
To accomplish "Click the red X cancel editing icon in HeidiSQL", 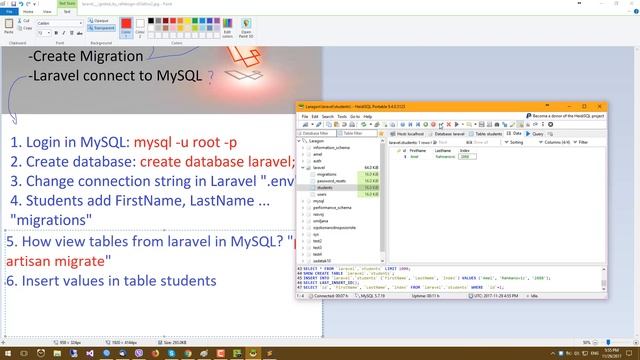I will point(449,124).
